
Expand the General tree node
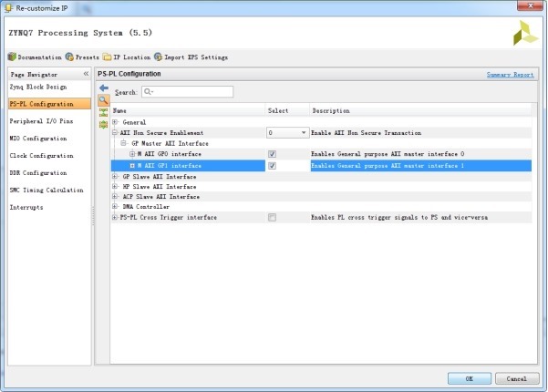(x=115, y=122)
